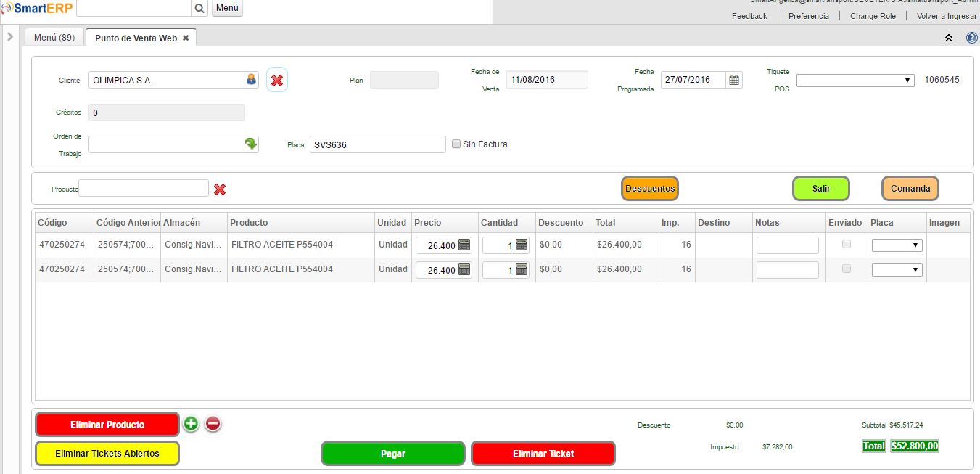980x474 pixels.
Task: Expand the left sidebar arrow
Action: [x=10, y=36]
